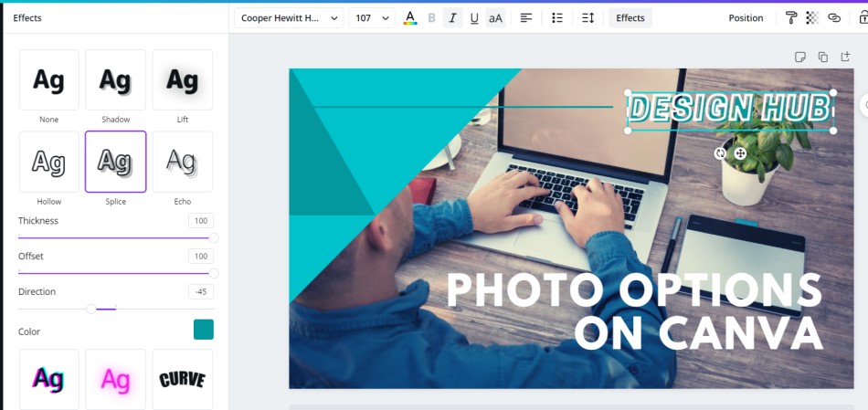Select the Splice text effect
The height and width of the screenshot is (410, 868).
(x=116, y=162)
